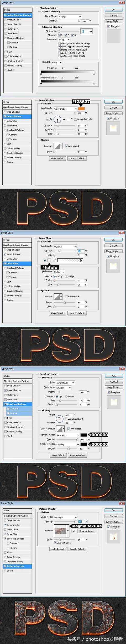Click the angle dial in Inner Shadow settings
The height and width of the screenshot is (644, 126).
(57, 119)
